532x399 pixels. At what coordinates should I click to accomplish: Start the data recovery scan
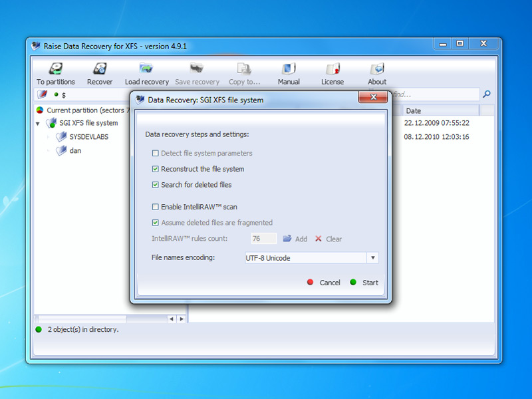(x=364, y=282)
